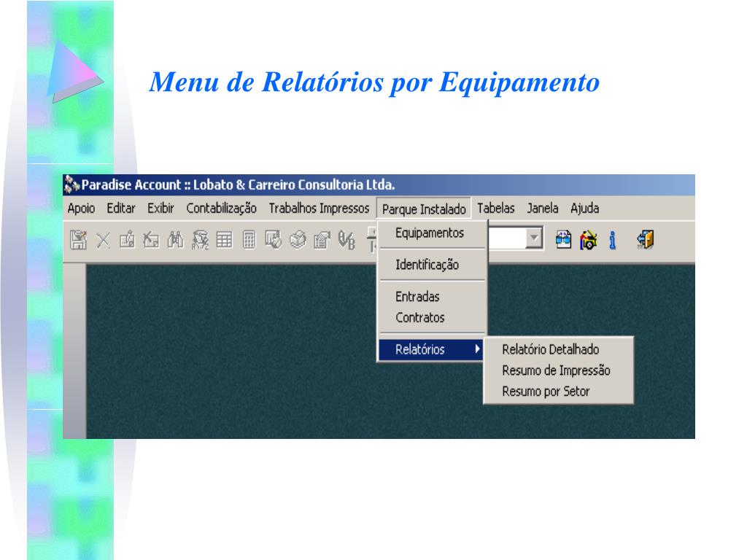Click the colorful camera toolbar icon
This screenshot has width=747, height=560.
pos(589,239)
